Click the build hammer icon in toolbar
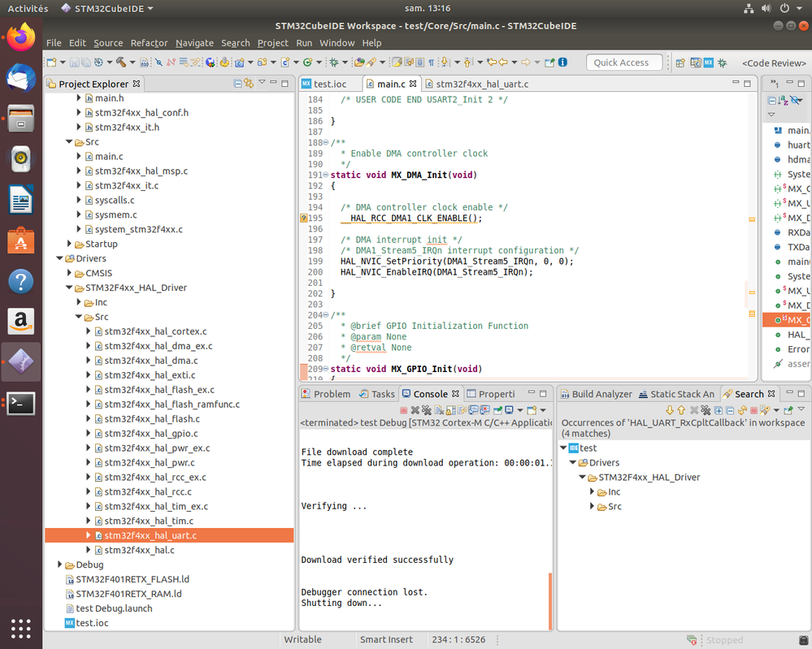This screenshot has width=812, height=649. [121, 63]
